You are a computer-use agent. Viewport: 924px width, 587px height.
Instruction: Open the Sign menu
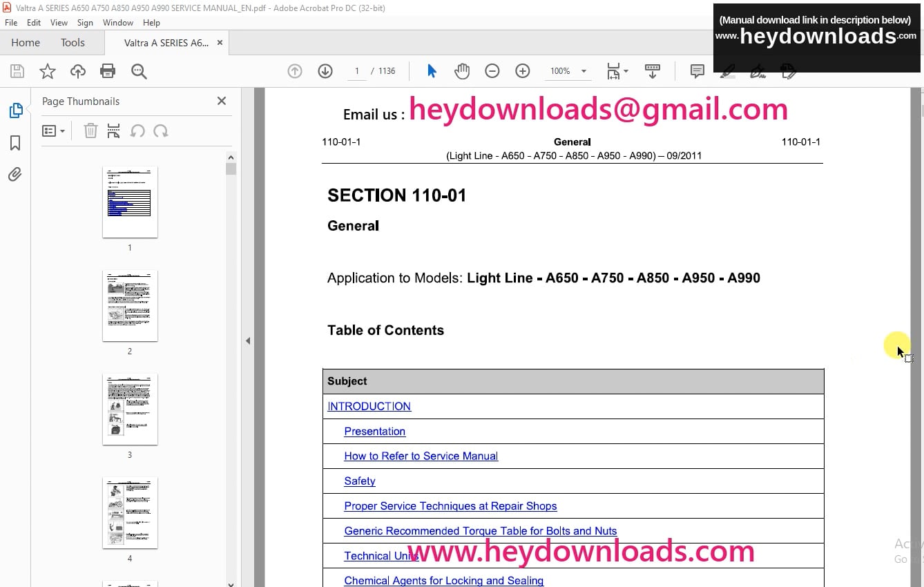point(85,23)
